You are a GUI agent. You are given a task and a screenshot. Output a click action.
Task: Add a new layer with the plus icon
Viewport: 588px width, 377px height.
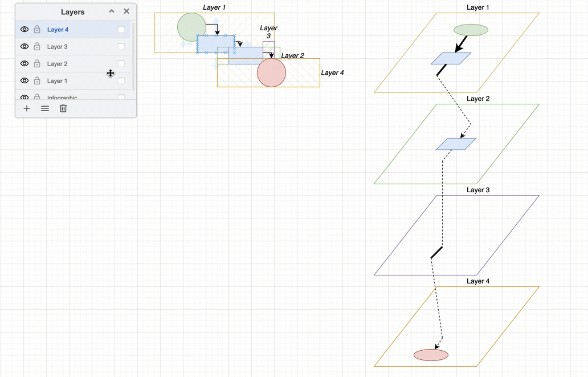tap(26, 108)
